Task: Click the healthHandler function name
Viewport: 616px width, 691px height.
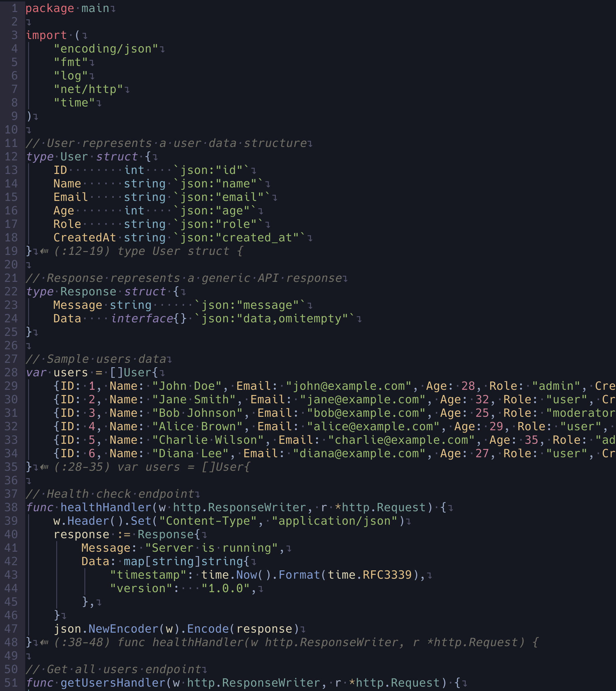Action: tap(105, 507)
